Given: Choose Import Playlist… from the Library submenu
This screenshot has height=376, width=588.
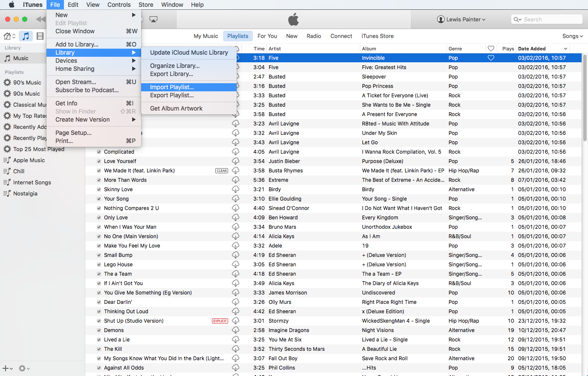Looking at the screenshot, I should tap(172, 87).
